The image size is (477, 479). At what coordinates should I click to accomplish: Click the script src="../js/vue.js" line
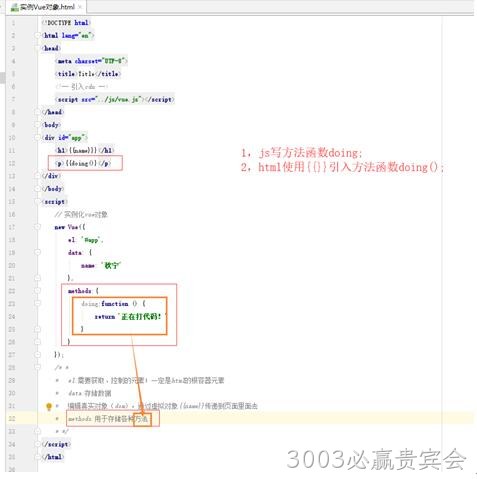(x=115, y=99)
